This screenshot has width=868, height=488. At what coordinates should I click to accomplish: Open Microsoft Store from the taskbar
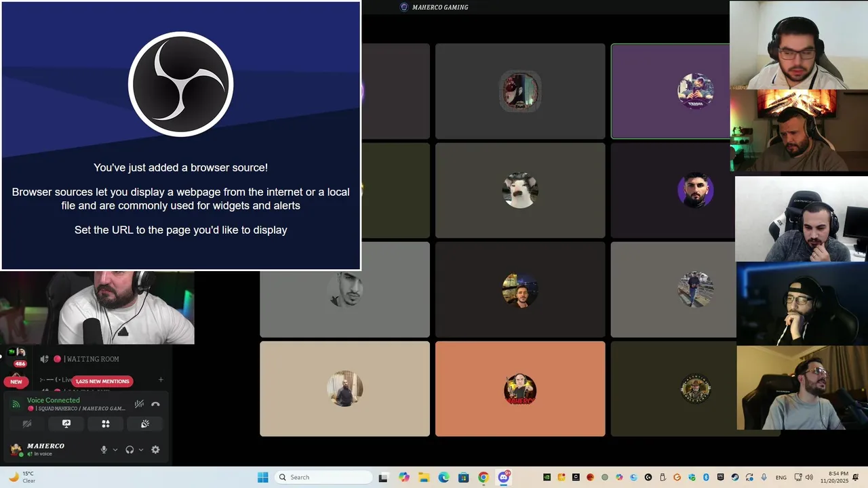click(463, 477)
